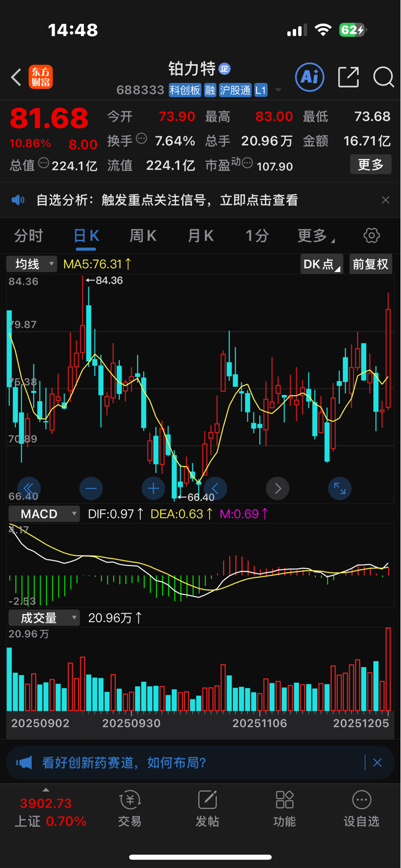Tap the verified badge next to 铂力特
Image resolution: width=401 pixels, height=868 pixels.
click(224, 68)
